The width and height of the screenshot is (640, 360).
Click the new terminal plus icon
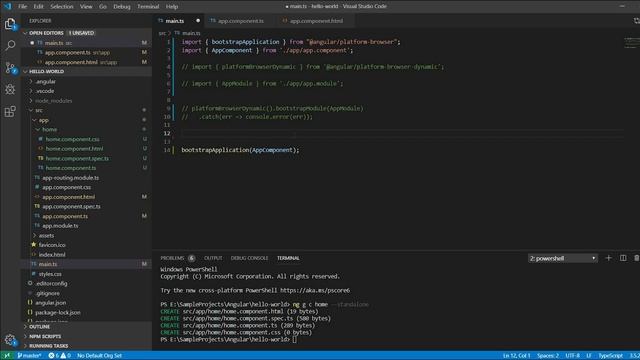(608, 258)
